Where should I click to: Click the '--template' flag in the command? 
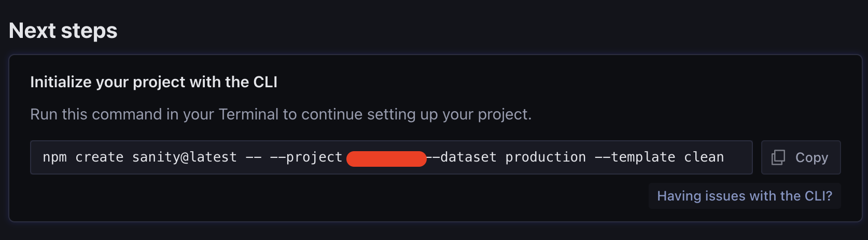click(x=635, y=157)
